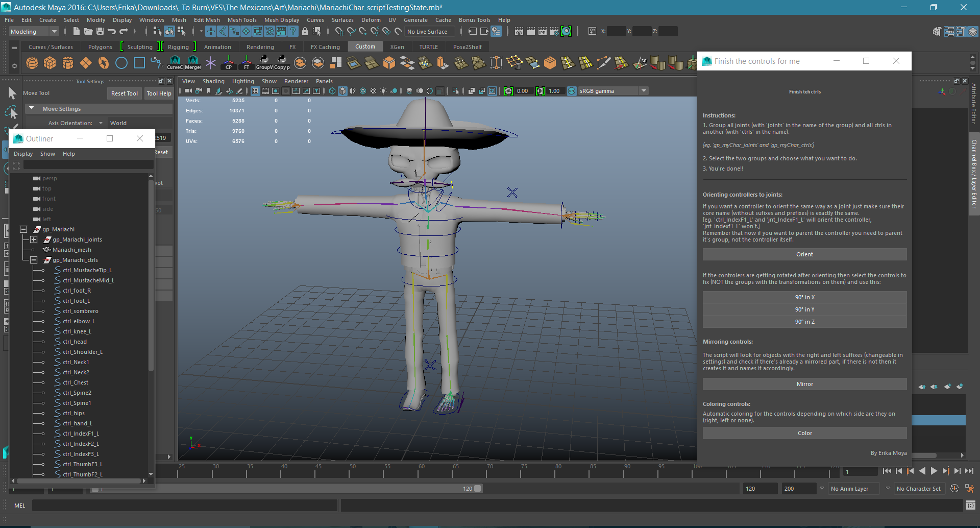980x528 pixels.
Task: Switch to the Rigging shelf tab
Action: (x=178, y=47)
